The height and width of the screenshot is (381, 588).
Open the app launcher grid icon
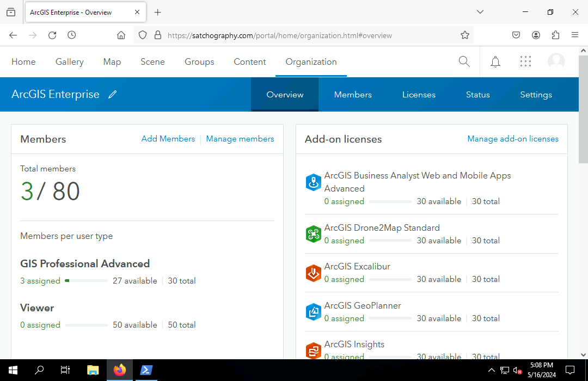(525, 62)
